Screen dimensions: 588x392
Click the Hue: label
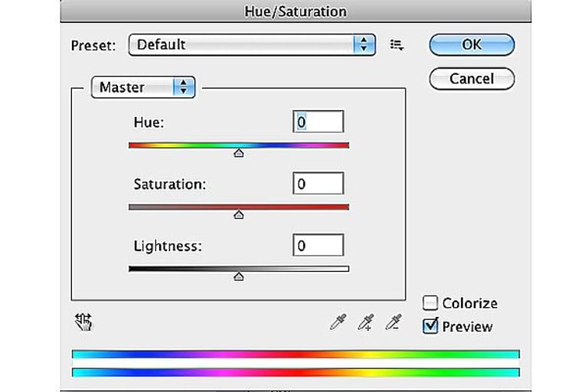[x=149, y=122]
